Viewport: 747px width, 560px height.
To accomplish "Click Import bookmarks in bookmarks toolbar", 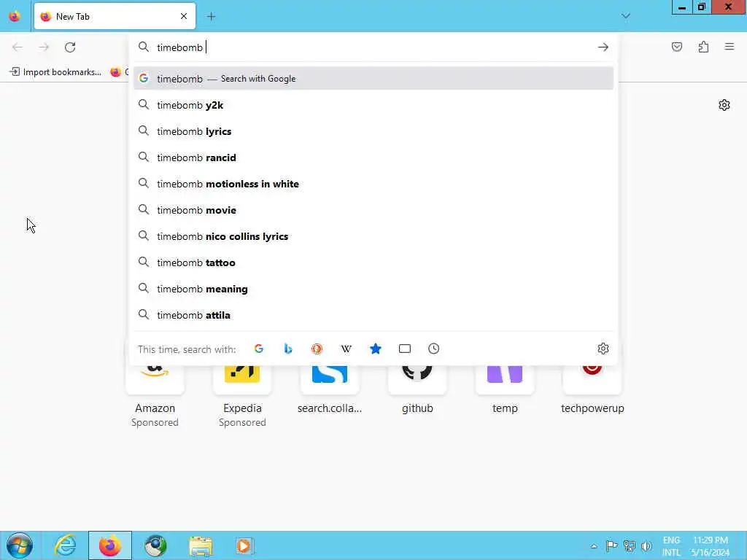I will pyautogui.click(x=55, y=72).
